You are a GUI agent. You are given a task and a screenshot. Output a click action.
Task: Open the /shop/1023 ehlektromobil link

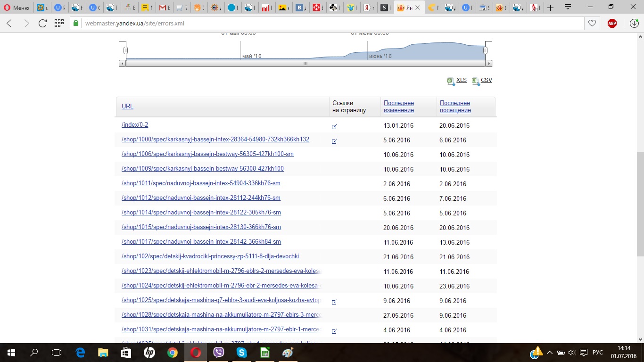pyautogui.click(x=221, y=271)
